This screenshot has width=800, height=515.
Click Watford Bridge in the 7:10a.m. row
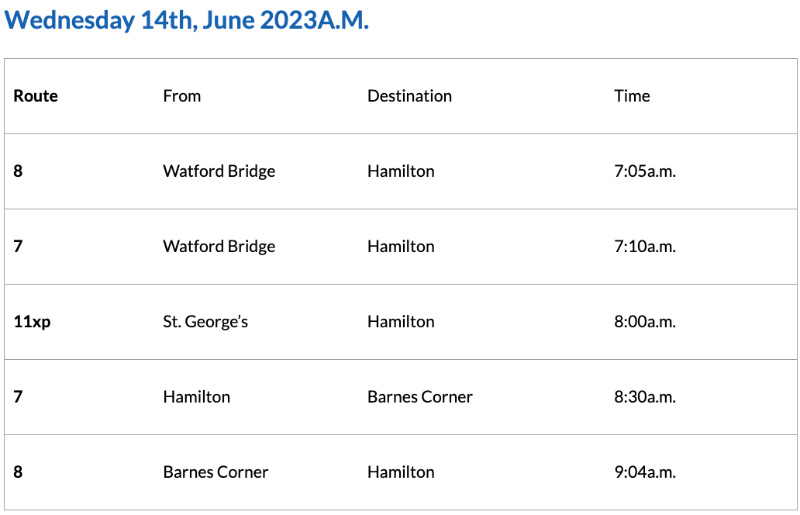click(x=219, y=246)
